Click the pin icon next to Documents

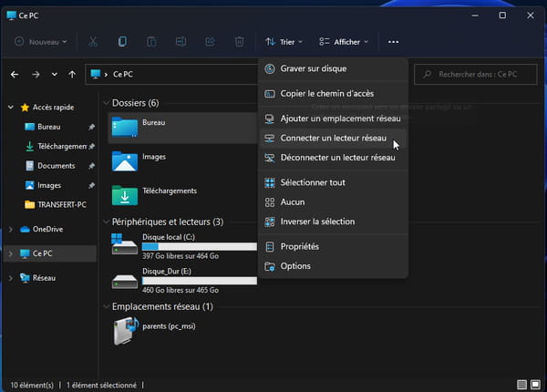(91, 166)
